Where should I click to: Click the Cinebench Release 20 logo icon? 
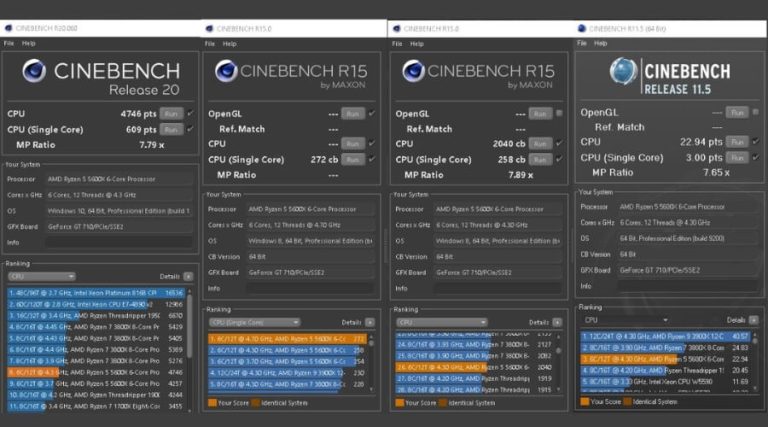tap(33, 72)
